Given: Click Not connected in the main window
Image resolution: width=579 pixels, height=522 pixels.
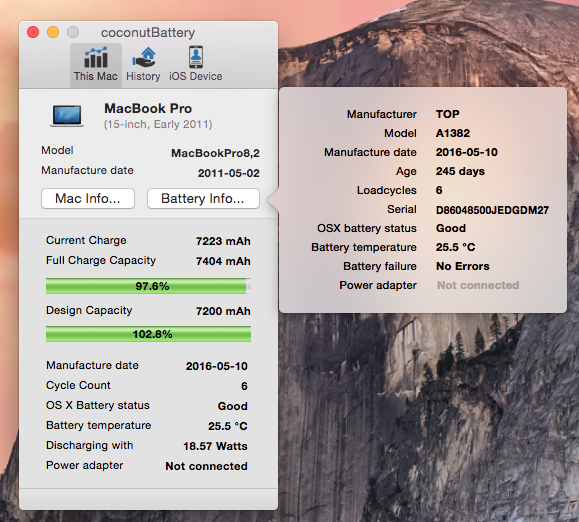Looking at the screenshot, I should [x=206, y=466].
